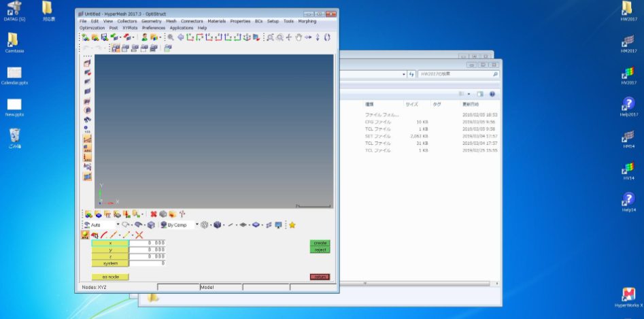Click the x coordinate value field
This screenshot has width=644, height=319.
tap(148, 243)
